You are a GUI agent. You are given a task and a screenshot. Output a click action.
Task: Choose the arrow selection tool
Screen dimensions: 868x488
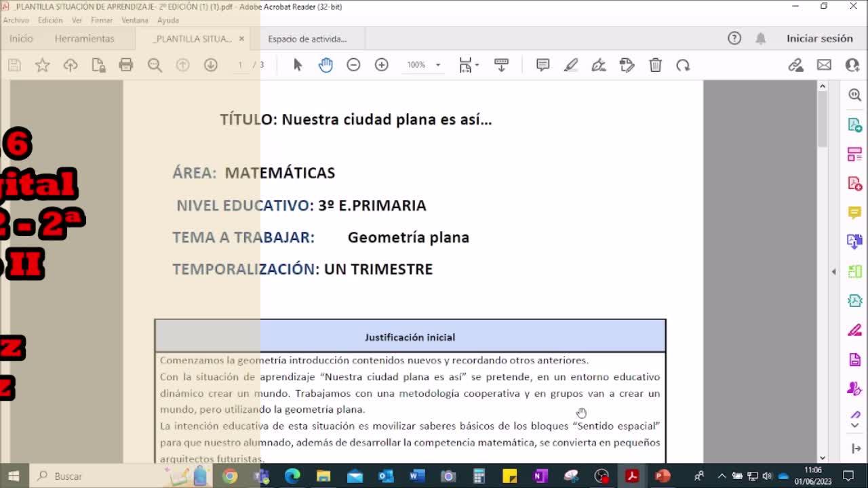click(x=298, y=65)
